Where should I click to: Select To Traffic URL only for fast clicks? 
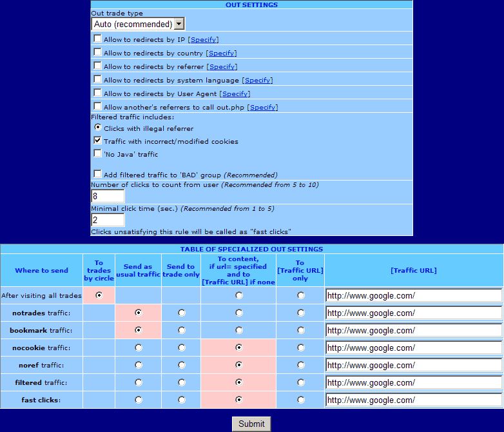pos(301,400)
